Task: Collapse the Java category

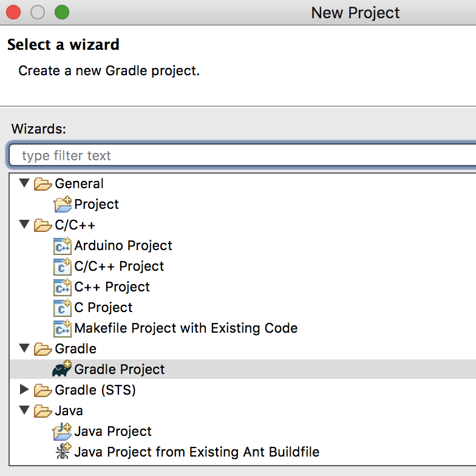Action: pos(24,410)
